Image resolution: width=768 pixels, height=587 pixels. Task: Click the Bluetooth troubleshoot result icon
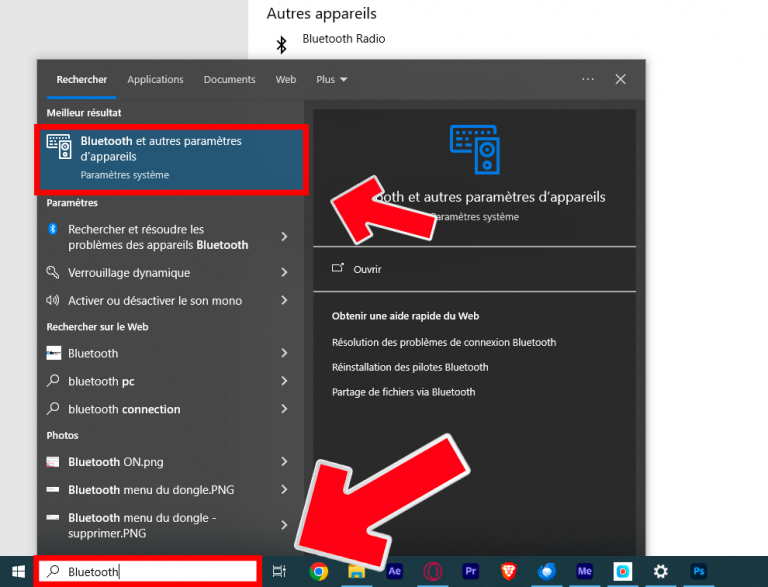click(x=53, y=229)
